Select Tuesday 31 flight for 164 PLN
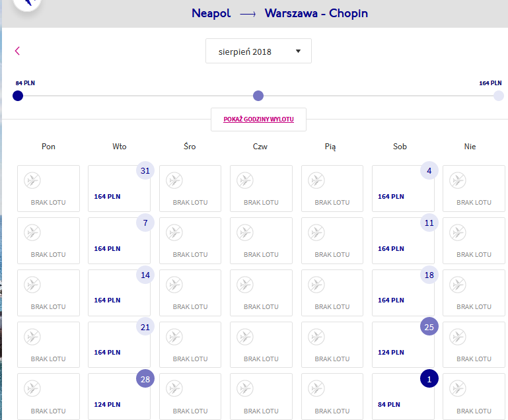Viewport: 508px width, 420px height. pyautogui.click(x=119, y=188)
